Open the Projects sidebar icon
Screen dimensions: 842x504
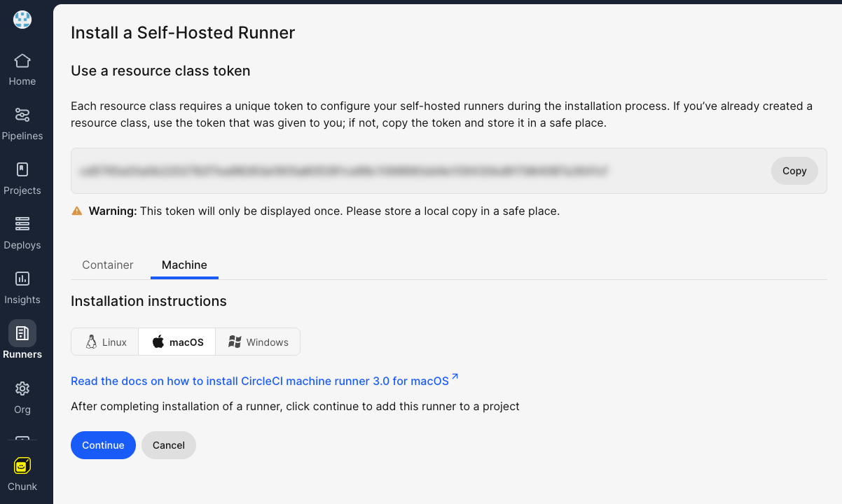click(x=22, y=169)
